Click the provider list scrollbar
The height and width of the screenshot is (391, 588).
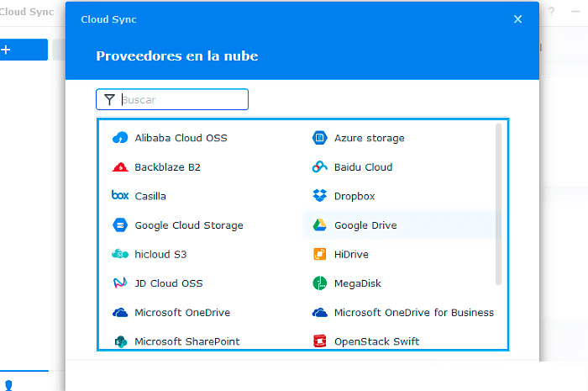(x=499, y=203)
